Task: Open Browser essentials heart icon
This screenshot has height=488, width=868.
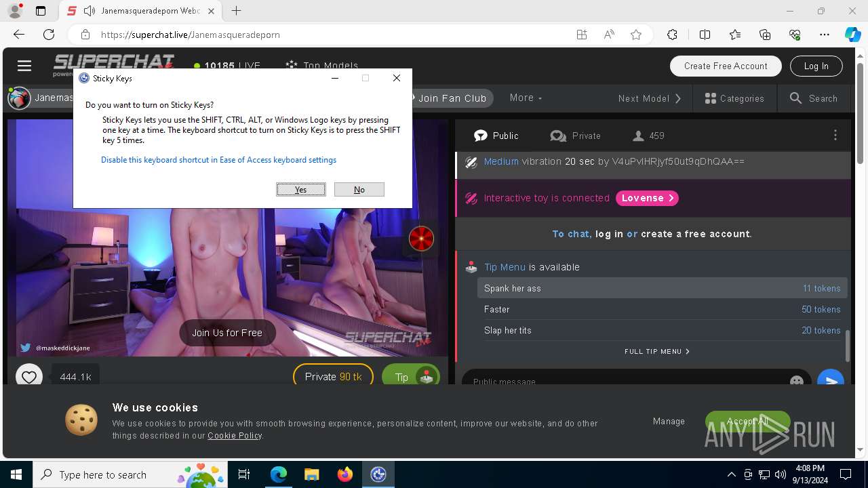Action: [795, 35]
